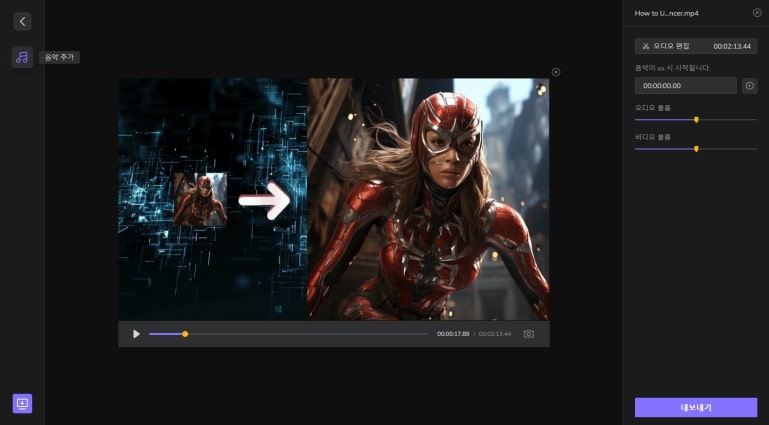Screen dimensions: 769x425
Task: Play the video preview
Action: [x=136, y=334]
